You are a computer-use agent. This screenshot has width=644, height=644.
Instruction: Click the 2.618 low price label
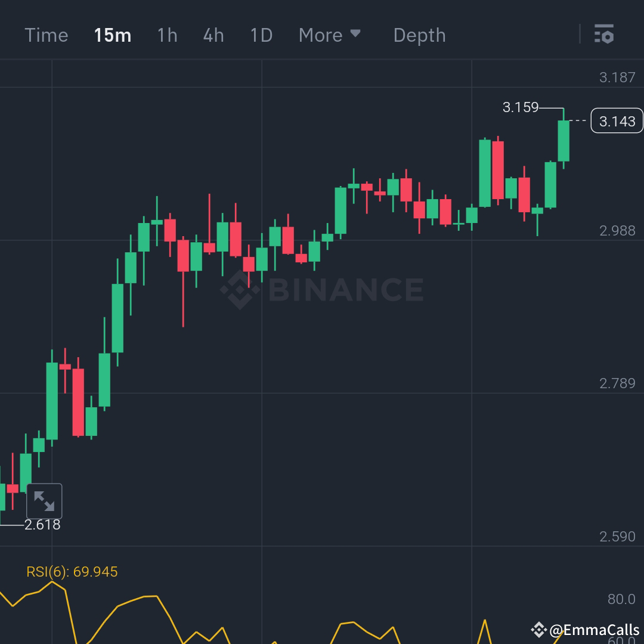pos(42,525)
